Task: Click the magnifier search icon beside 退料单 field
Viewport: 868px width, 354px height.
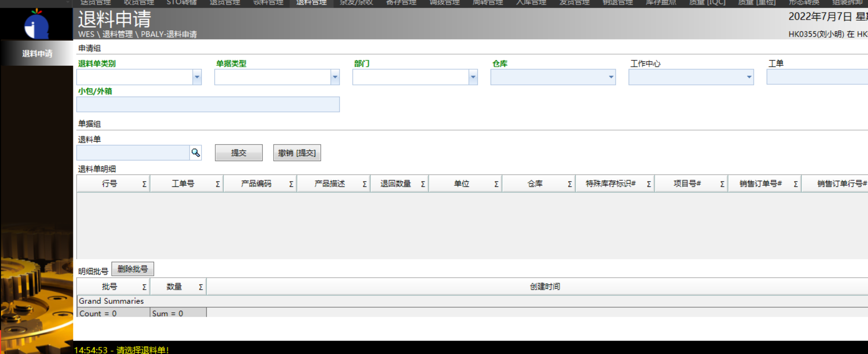Action: click(x=195, y=153)
